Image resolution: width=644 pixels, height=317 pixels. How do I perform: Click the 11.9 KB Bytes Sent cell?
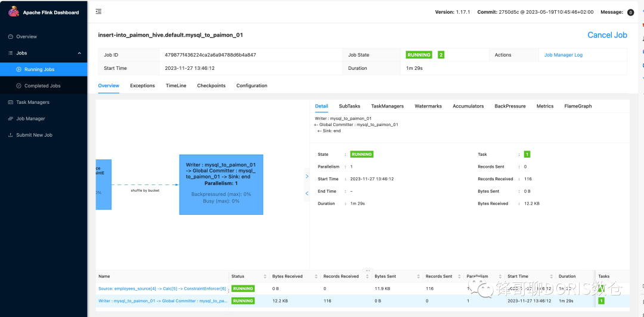point(383,288)
